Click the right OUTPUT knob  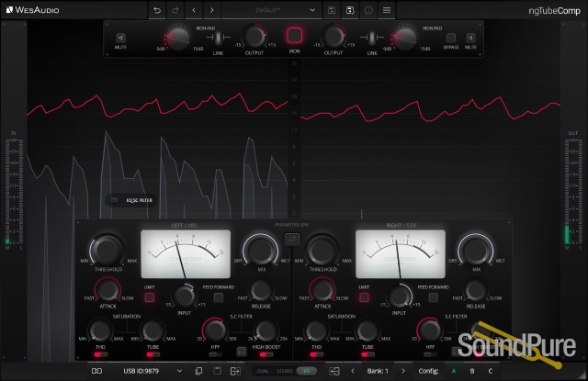[334, 37]
